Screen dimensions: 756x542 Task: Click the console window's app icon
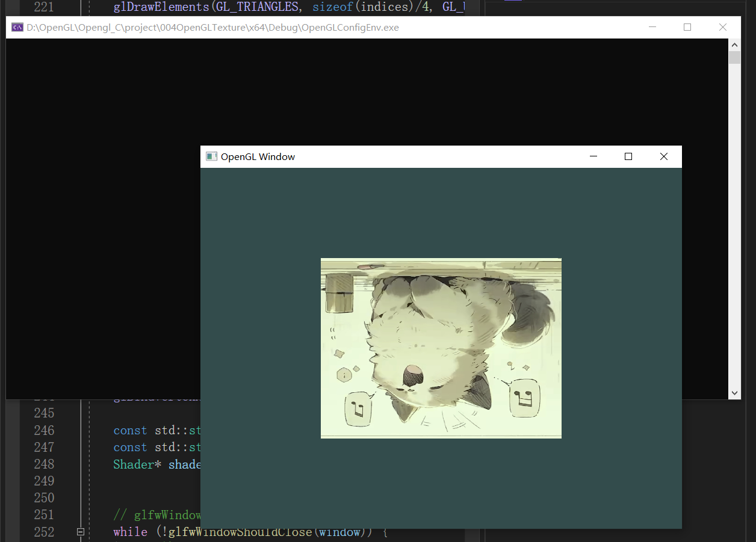tap(17, 27)
